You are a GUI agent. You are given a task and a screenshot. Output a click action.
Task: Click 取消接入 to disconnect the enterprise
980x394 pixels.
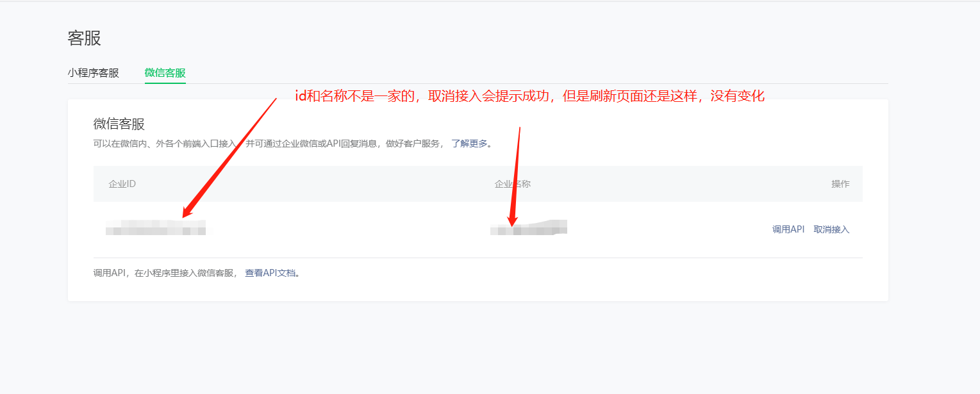click(x=831, y=229)
